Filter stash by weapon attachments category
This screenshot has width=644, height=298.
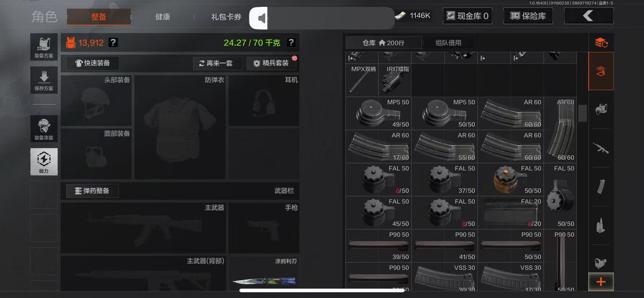(601, 263)
